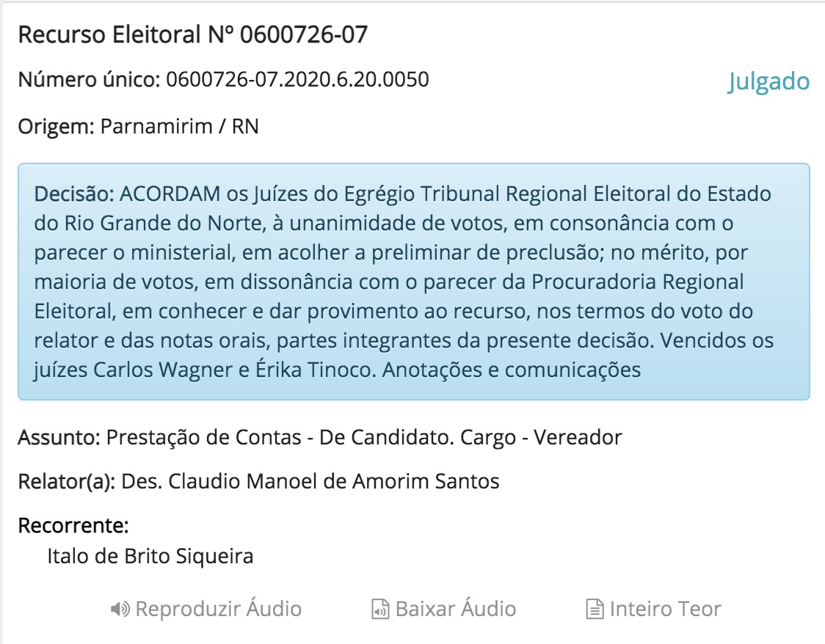
Task: Click the Assunto label
Action: [59, 438]
